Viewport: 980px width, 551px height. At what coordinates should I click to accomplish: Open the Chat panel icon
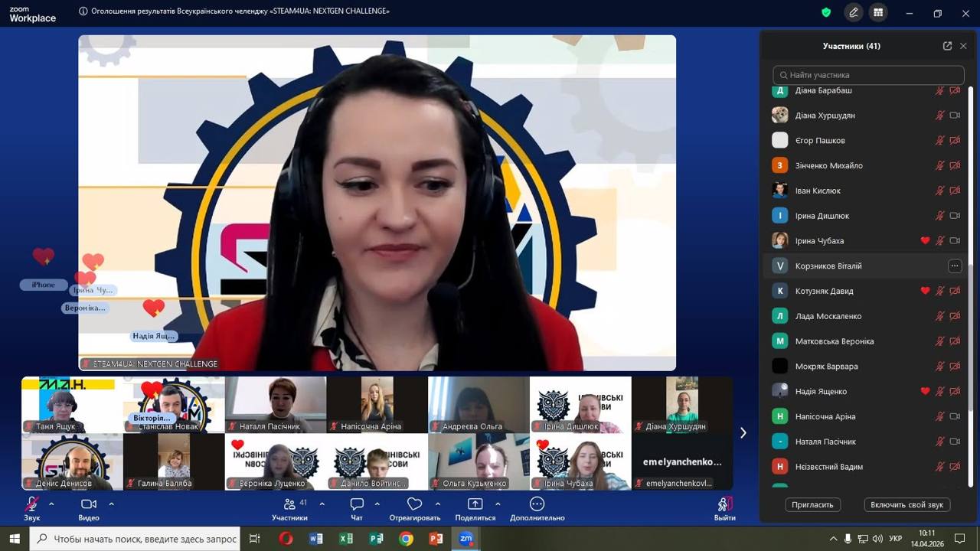357,504
